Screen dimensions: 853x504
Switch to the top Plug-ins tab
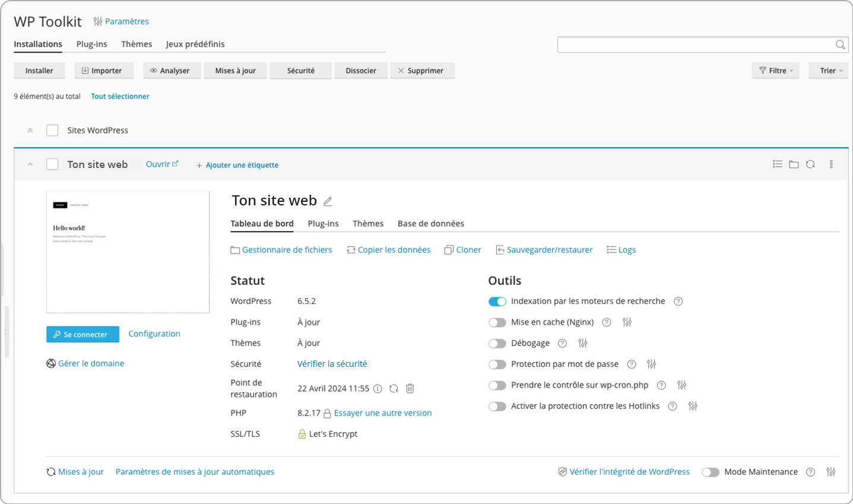click(x=91, y=44)
